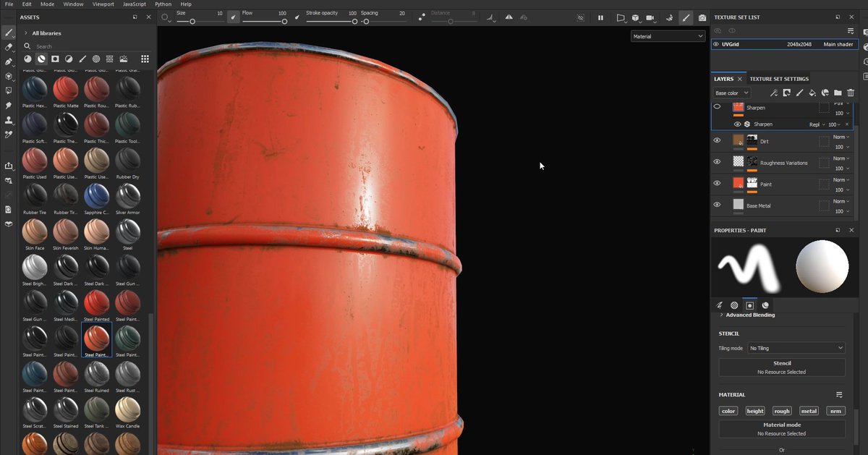Screen dimensions: 868x455
Task: Hide the Paint layer
Action: [x=717, y=183]
